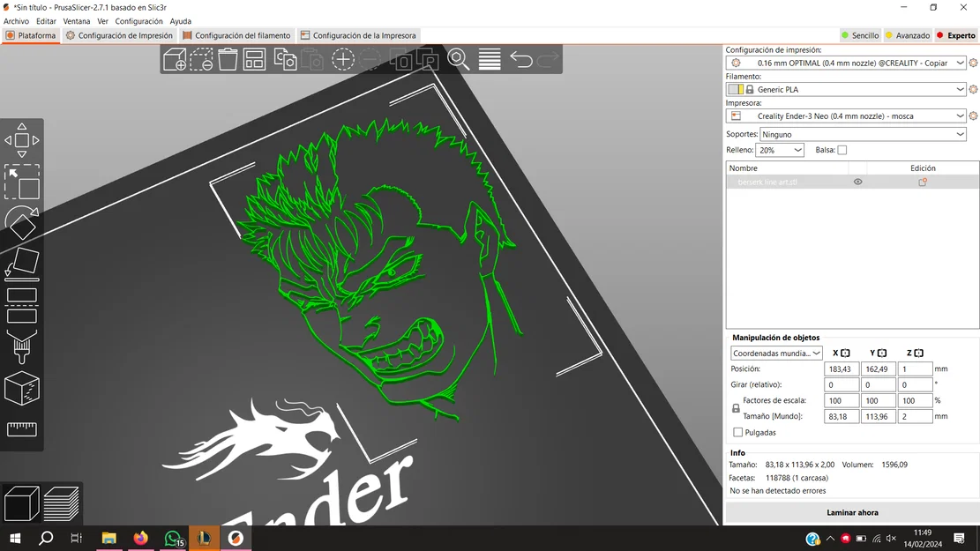Open Firefox from taskbar

(140, 538)
